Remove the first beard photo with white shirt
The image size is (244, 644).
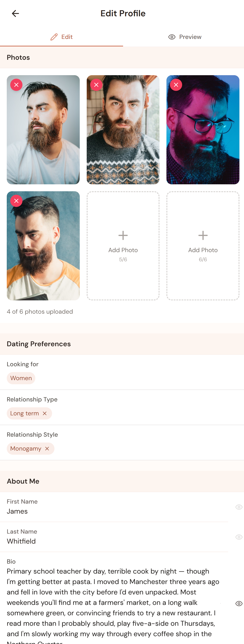[16, 85]
